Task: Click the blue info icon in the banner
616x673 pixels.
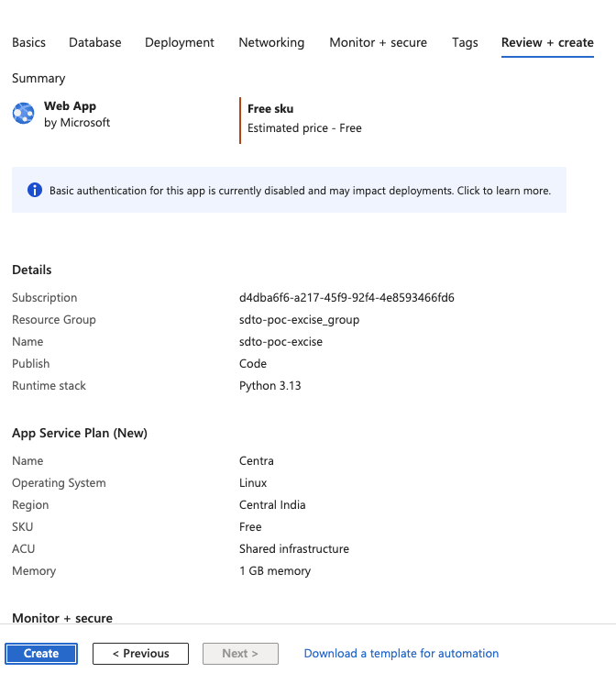Action: pos(35,190)
